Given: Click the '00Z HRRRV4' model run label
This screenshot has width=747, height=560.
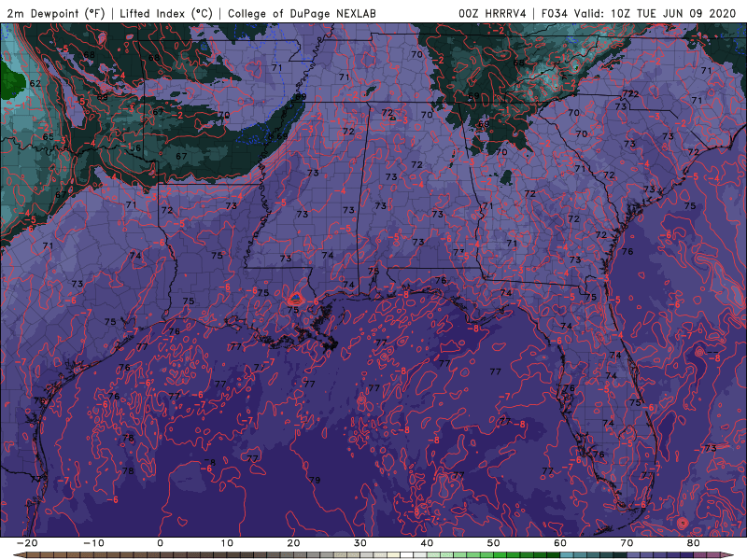Looking at the screenshot, I should coord(492,13).
